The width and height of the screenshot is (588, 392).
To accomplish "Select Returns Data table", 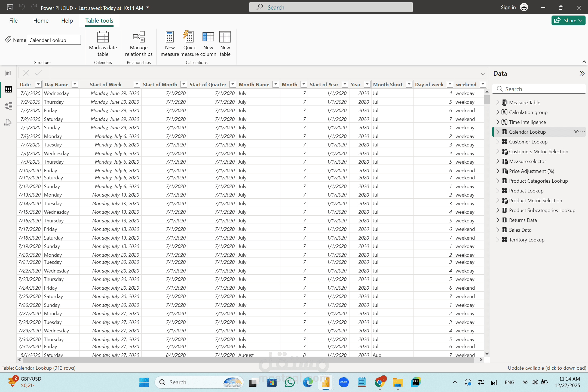I will 523,220.
